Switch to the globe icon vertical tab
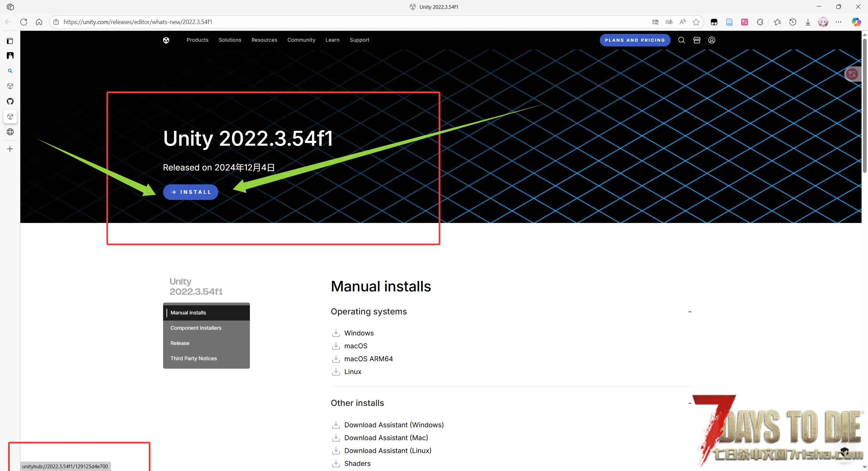 pos(10,132)
